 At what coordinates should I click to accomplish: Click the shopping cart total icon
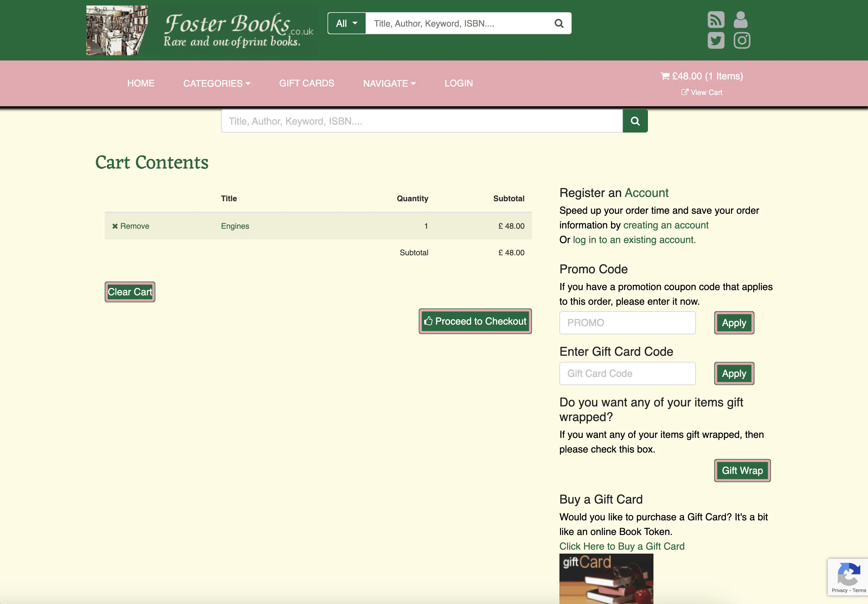click(665, 76)
